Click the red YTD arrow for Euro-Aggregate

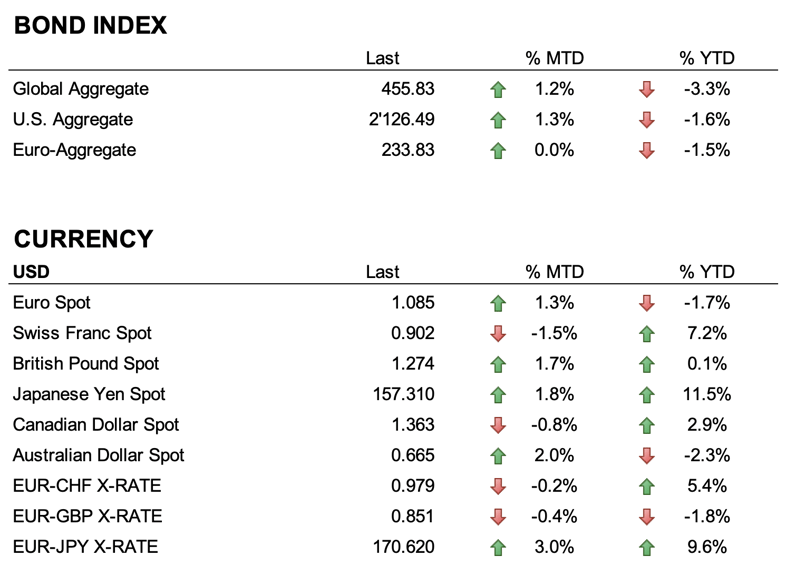click(646, 151)
